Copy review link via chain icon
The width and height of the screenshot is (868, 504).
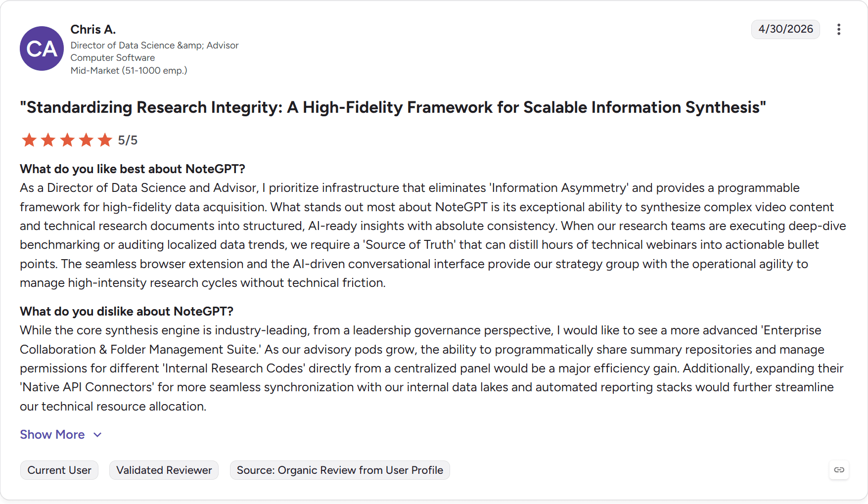coord(839,470)
